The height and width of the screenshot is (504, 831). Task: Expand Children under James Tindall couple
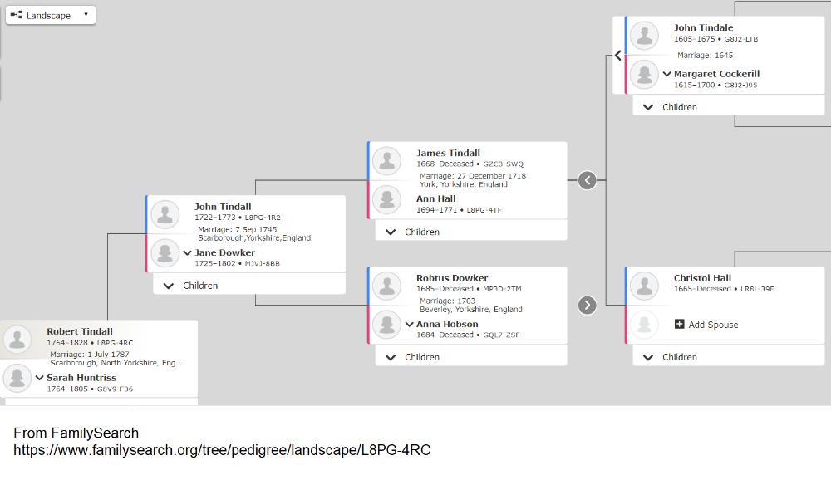pyautogui.click(x=413, y=232)
